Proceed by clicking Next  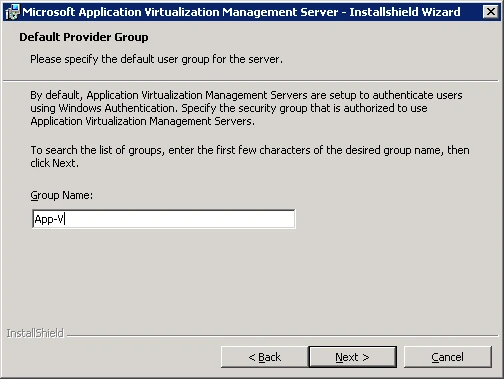coord(352,357)
